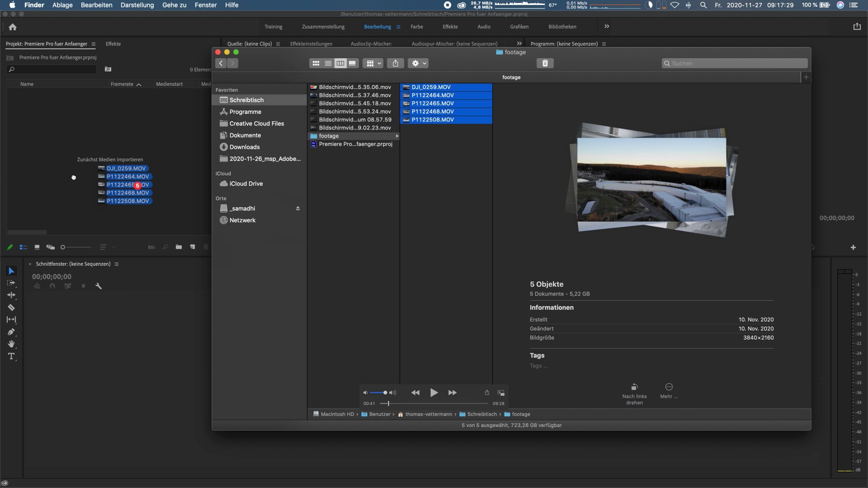The width and height of the screenshot is (868, 488).
Task: Click the Home icon in Premiere
Action: pyautogui.click(x=13, y=27)
